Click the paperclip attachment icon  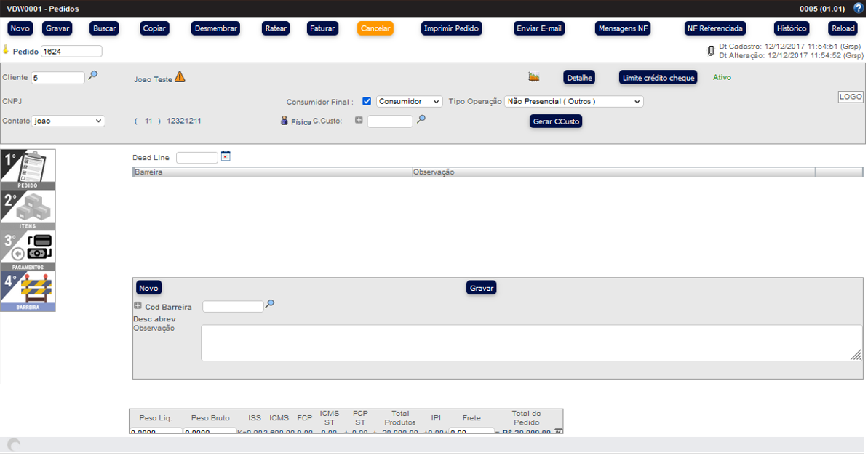click(711, 51)
